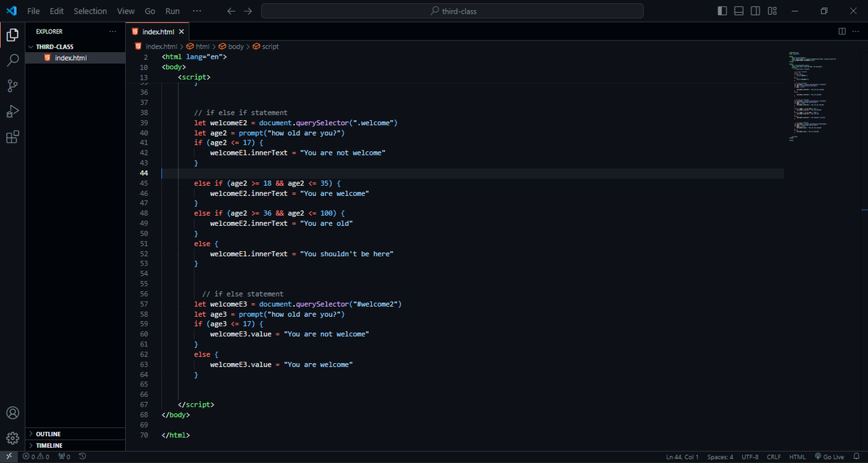Collapse the THIRD-CLASS folder section
Viewport: 868px width, 463px height.
coord(75,46)
